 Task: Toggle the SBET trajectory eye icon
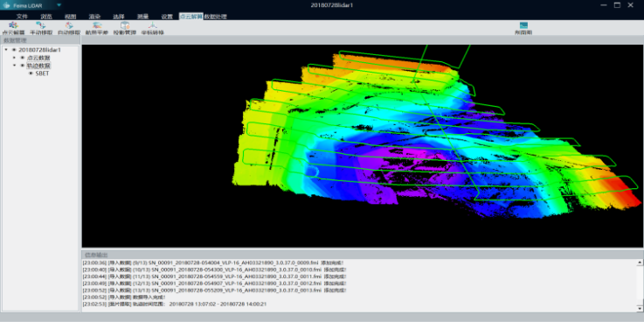(x=31, y=73)
